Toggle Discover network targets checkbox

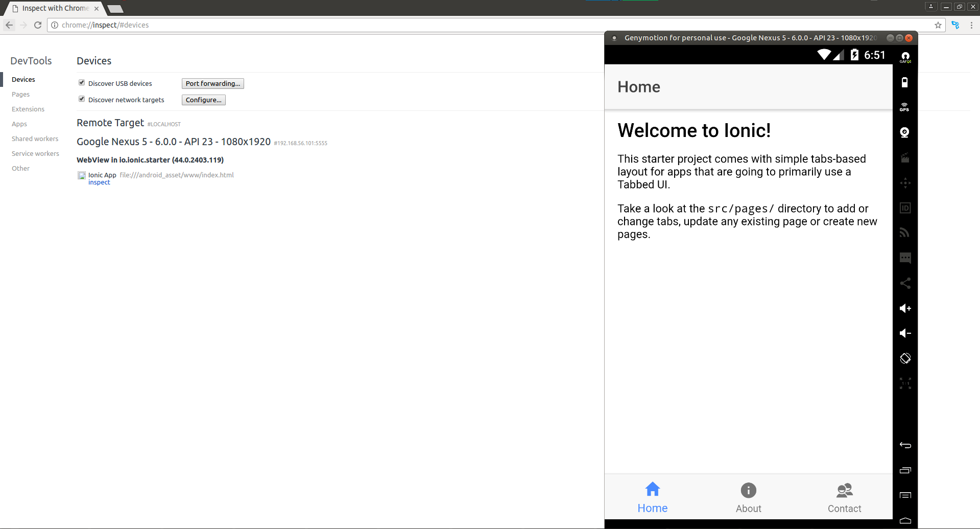click(82, 99)
